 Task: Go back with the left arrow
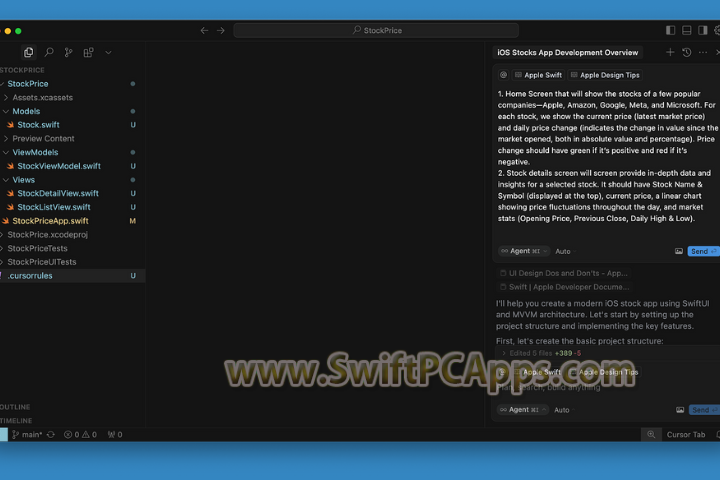(x=204, y=30)
